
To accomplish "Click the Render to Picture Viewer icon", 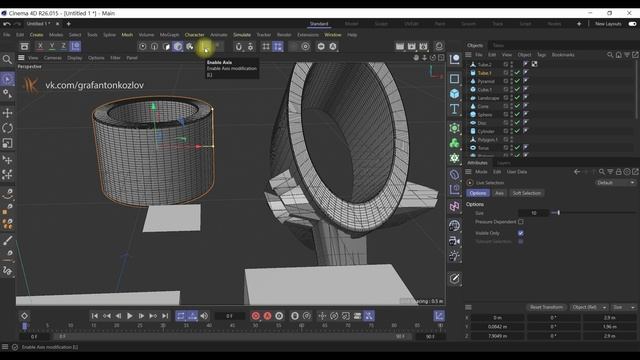I will pyautogui.click(x=411, y=46).
